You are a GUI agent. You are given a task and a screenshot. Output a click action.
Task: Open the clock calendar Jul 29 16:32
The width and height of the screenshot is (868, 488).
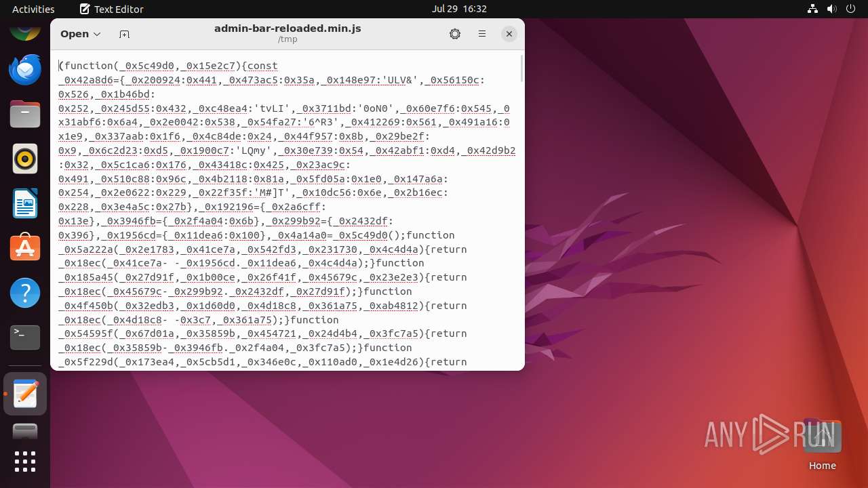pyautogui.click(x=459, y=9)
